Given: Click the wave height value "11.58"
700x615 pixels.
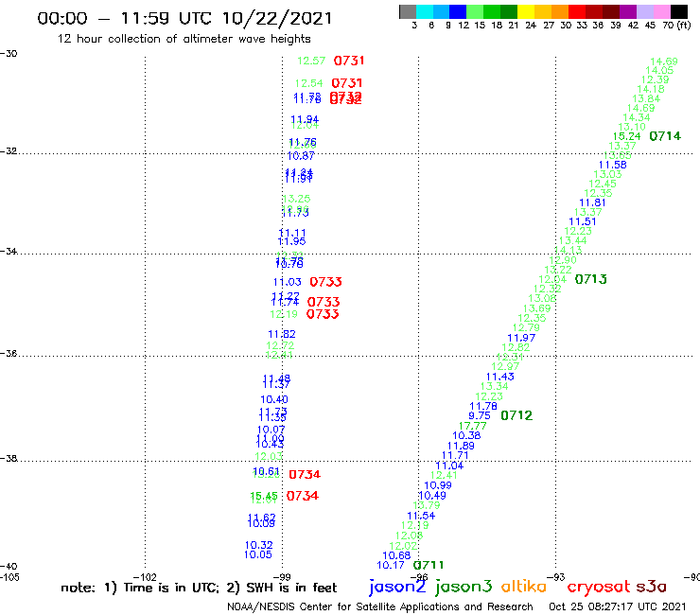Looking at the screenshot, I should pyautogui.click(x=613, y=165).
